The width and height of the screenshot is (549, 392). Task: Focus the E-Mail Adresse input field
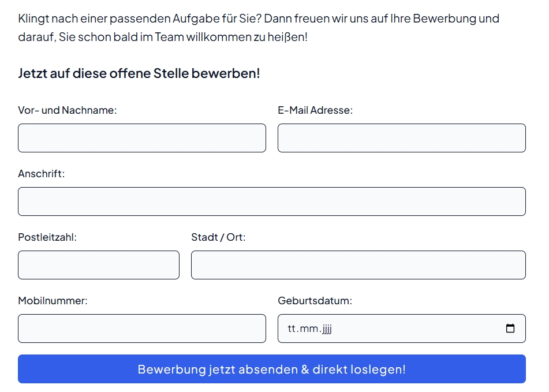point(402,138)
